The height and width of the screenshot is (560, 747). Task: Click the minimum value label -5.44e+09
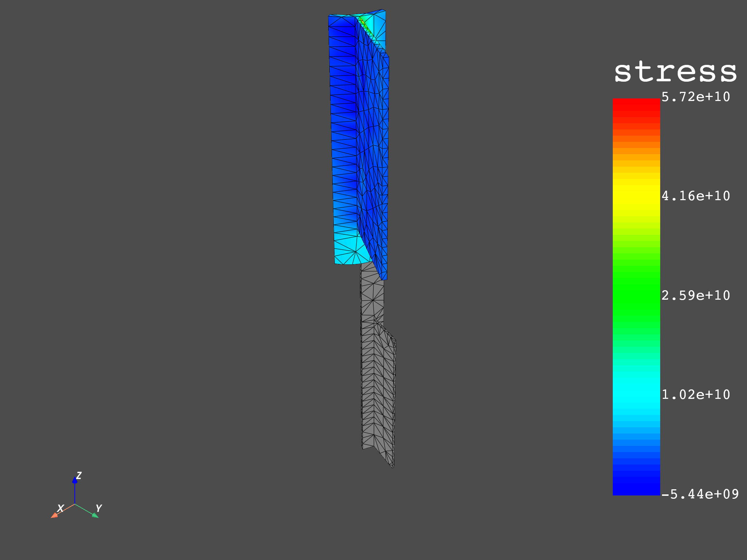tap(700, 494)
